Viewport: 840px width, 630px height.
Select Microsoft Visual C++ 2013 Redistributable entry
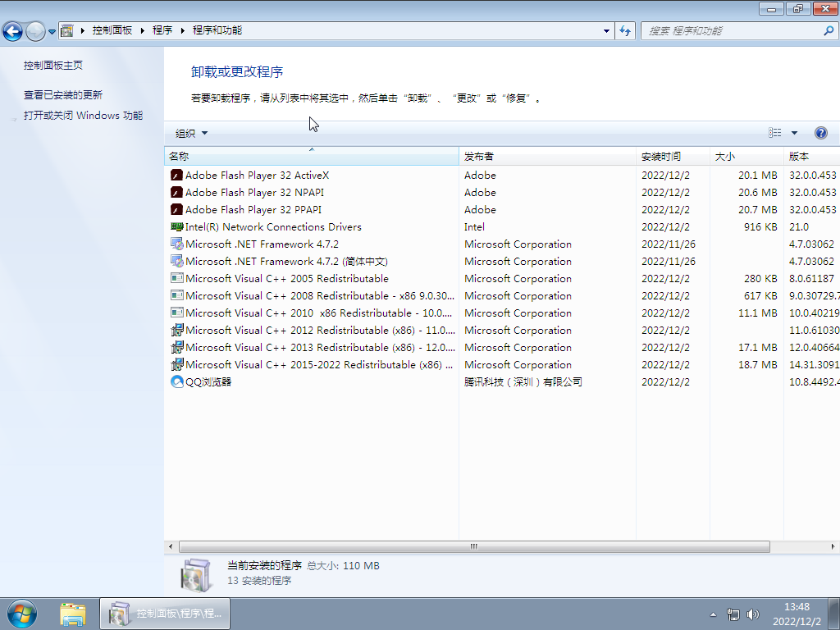320,347
